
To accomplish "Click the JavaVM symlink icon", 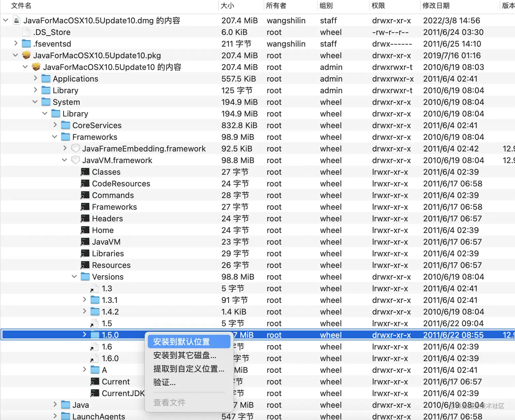I will 85,242.
